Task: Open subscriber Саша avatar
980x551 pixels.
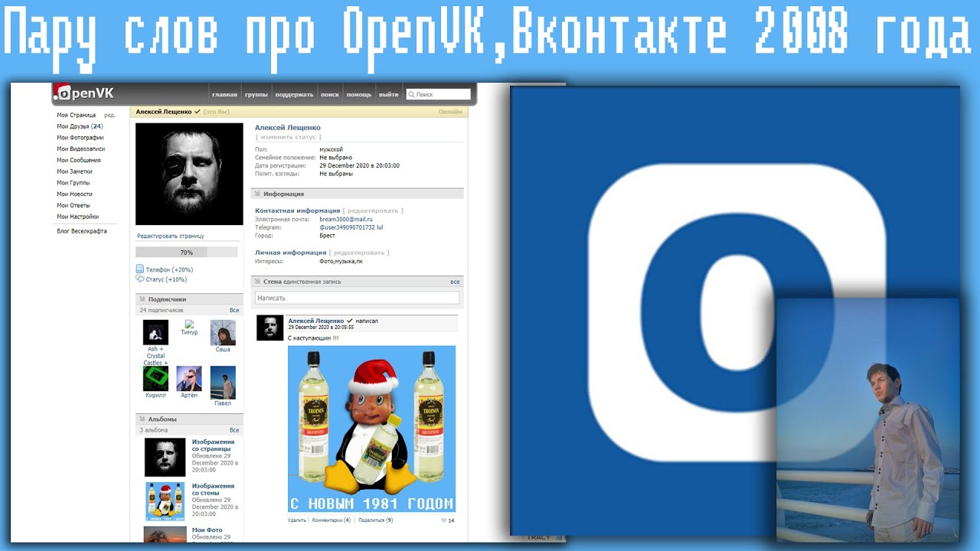Action: pos(223,332)
